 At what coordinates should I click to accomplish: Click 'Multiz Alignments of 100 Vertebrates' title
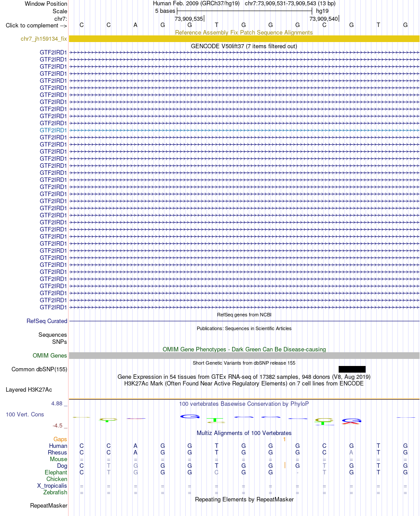click(x=244, y=433)
